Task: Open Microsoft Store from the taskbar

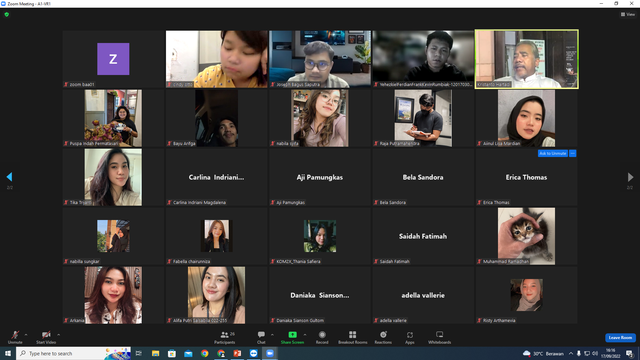Action: [x=171, y=353]
